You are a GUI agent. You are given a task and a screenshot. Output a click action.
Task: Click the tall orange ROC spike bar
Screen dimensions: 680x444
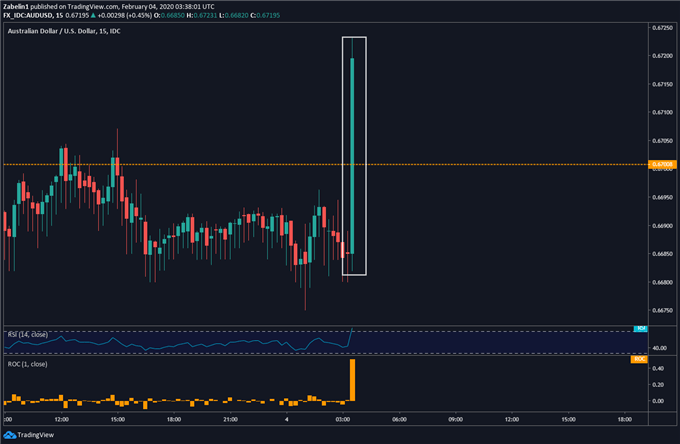(x=352, y=380)
